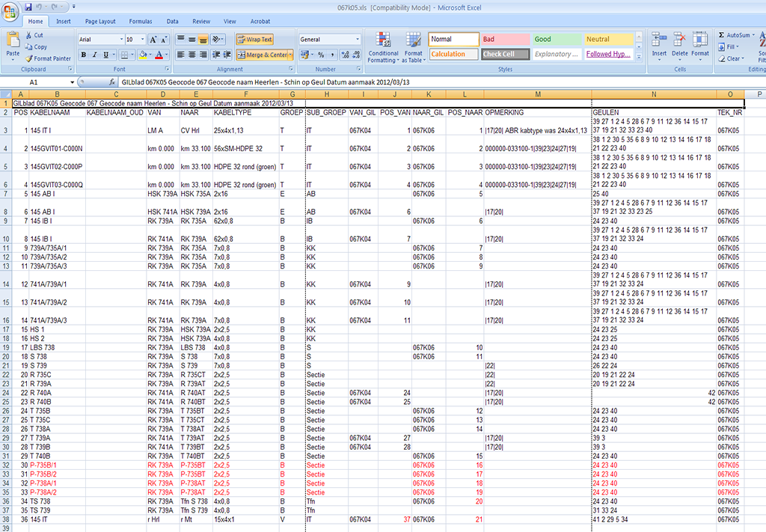Switch to the Insert tab

point(64,22)
